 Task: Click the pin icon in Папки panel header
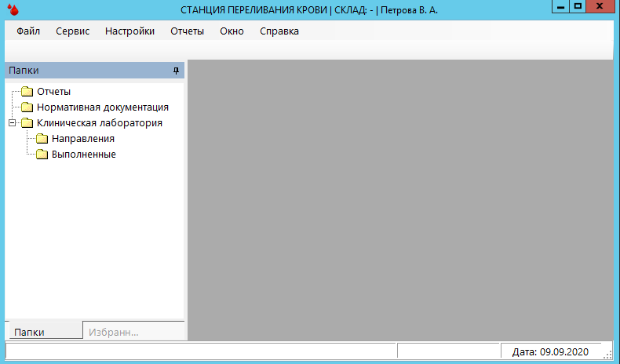pos(177,71)
